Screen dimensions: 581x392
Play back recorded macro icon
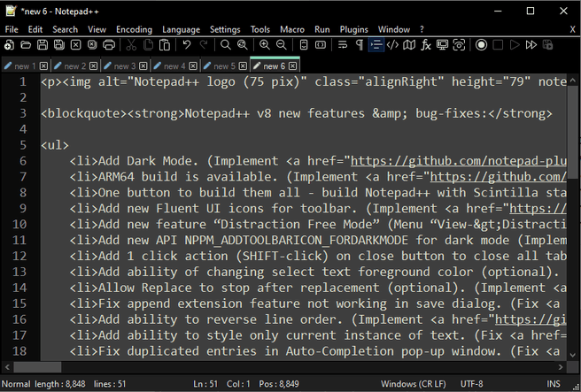pos(515,45)
